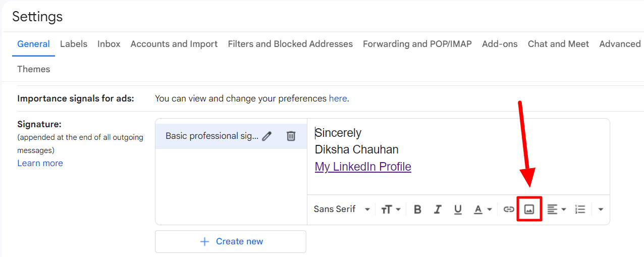Open the Filters and Blocked Addresses tab
The image size is (644, 257).
click(290, 44)
